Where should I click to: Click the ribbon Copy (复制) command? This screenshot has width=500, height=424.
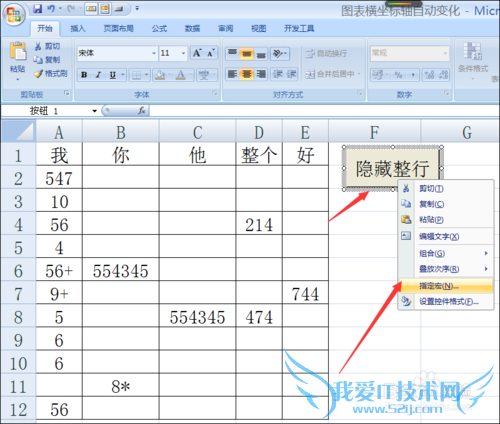47,60
